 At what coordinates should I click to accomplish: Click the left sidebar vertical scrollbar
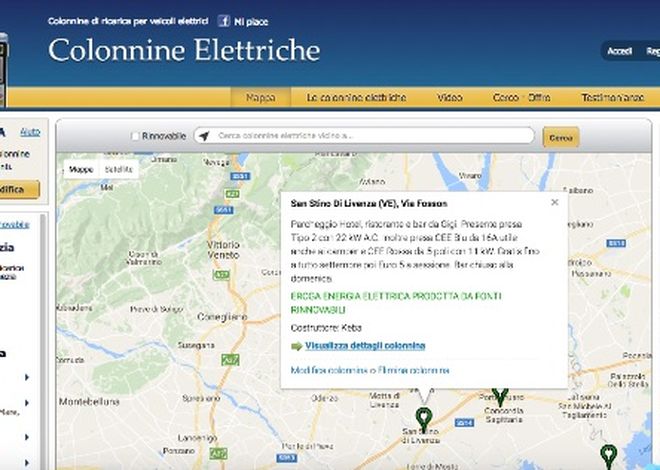(43, 341)
